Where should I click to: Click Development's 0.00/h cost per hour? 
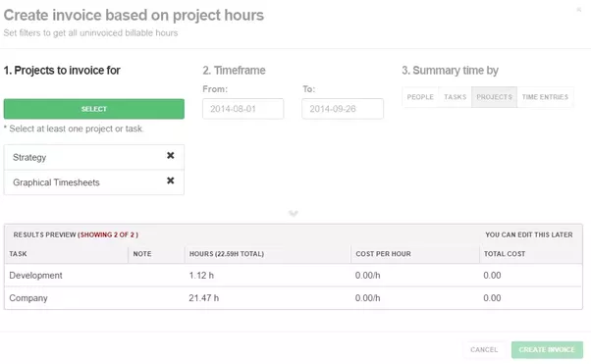367,276
